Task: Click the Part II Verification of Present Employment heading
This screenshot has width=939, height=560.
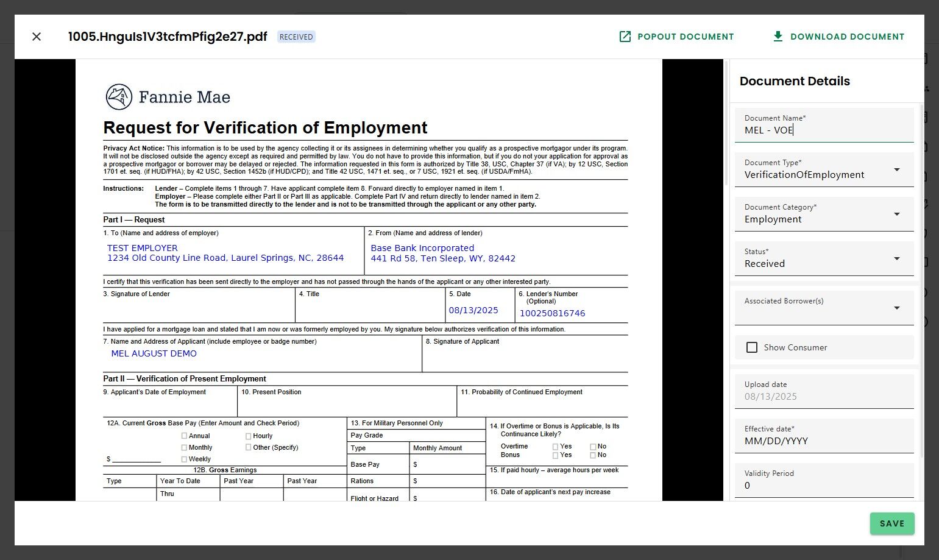Action: 185,379
